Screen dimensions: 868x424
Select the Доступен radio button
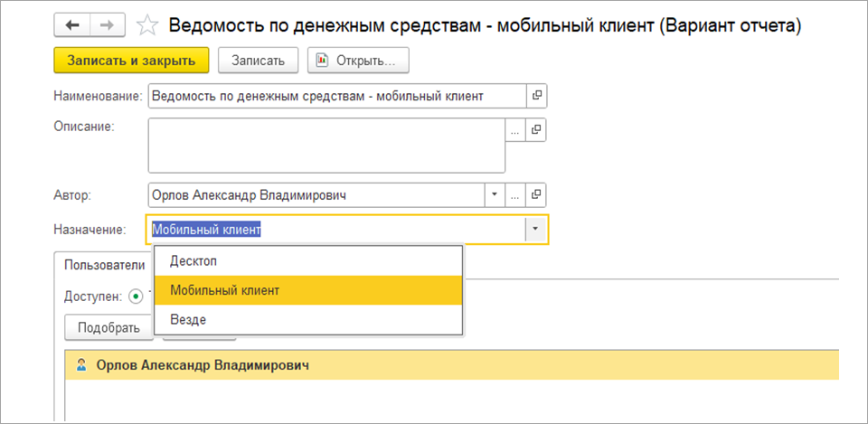click(137, 296)
